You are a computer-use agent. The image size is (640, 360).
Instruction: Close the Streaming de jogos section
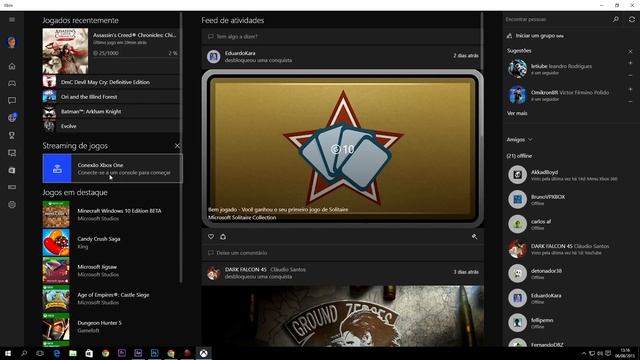(x=177, y=146)
